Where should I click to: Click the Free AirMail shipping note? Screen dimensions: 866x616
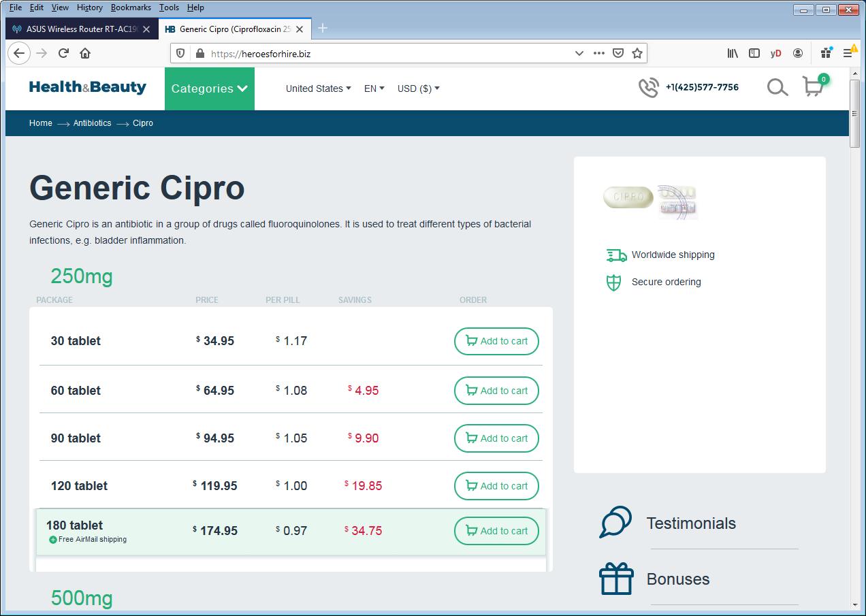[88, 539]
